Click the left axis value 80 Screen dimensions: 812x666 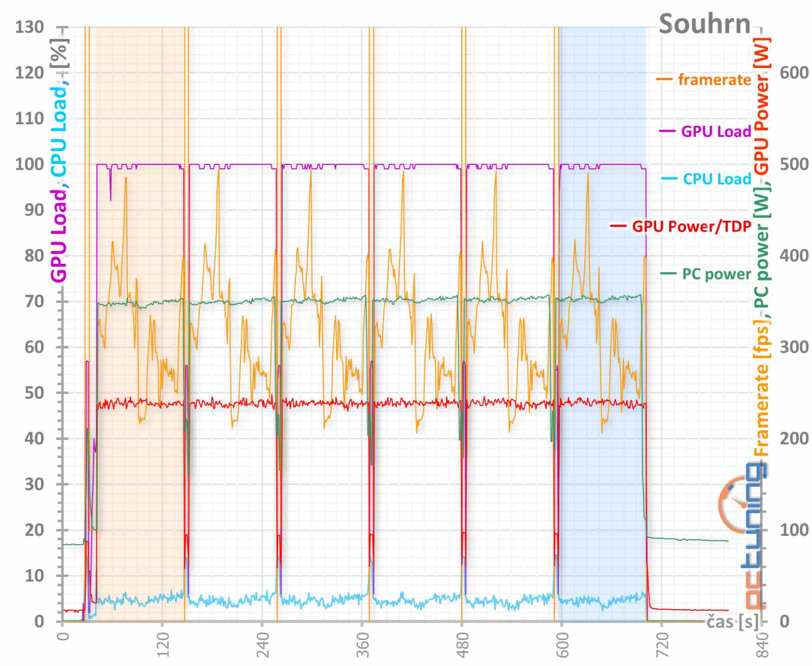(x=35, y=255)
